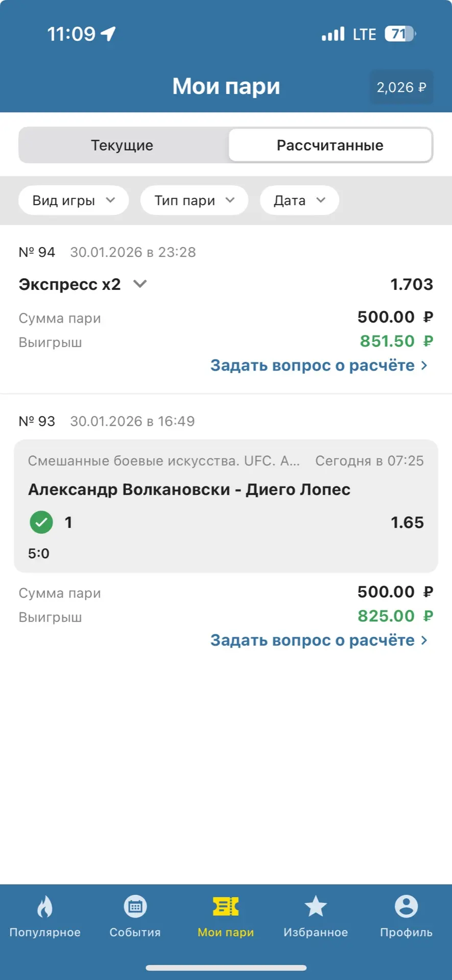Open the Тип пари filter dropdown

coord(194,200)
